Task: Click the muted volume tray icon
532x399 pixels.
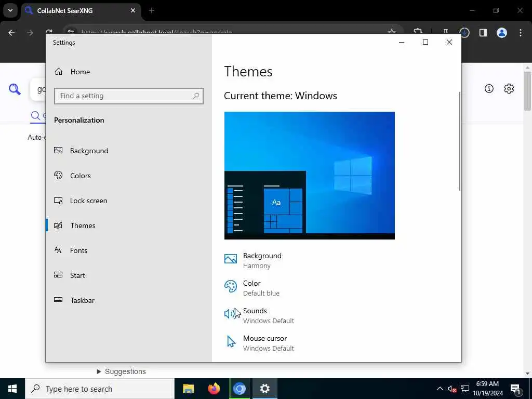Action: 452,389
